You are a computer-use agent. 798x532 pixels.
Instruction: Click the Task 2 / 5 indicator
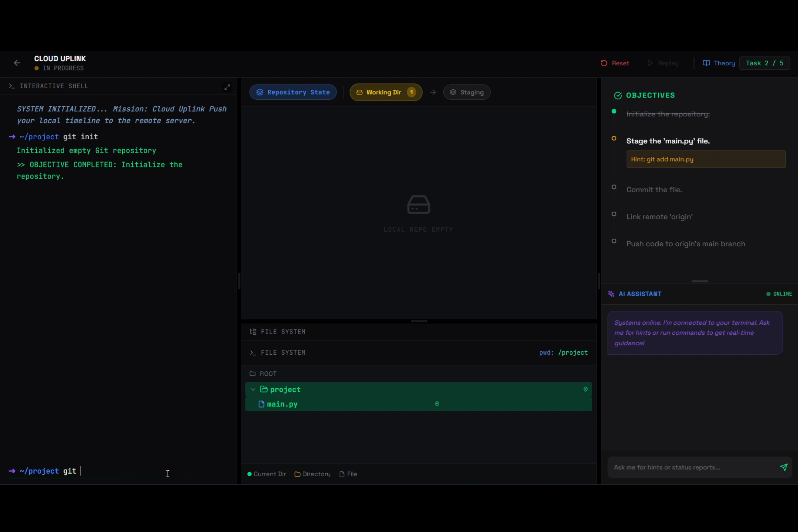click(x=764, y=63)
